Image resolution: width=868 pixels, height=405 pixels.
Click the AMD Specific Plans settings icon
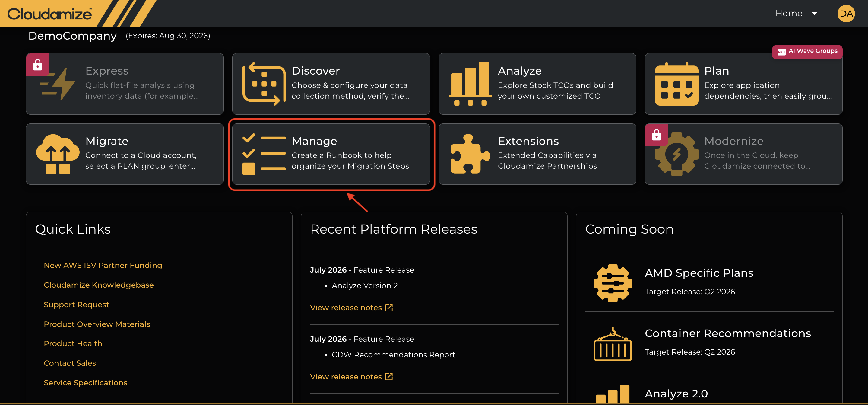pos(613,283)
